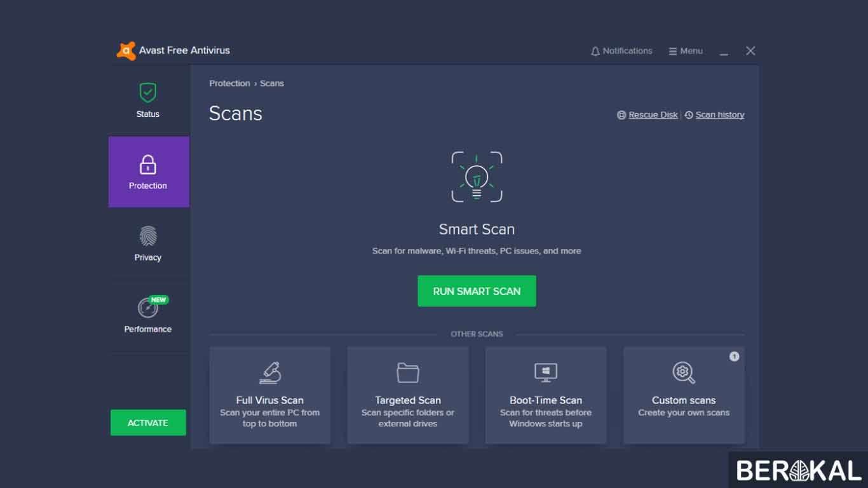Viewport: 868px width, 488px height.
Task: Select "Targeted Scan" title text
Action: point(408,400)
